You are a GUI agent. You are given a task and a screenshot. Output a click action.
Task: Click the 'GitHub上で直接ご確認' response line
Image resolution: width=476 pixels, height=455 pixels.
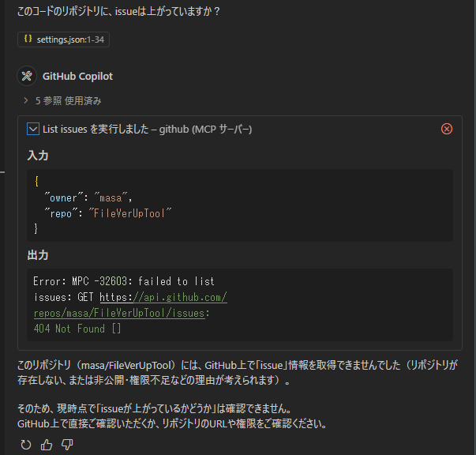pos(172,423)
